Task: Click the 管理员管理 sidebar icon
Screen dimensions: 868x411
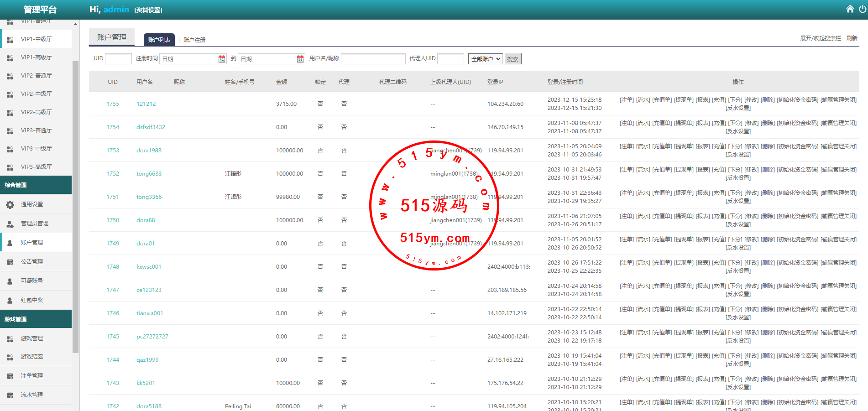Action: pyautogui.click(x=10, y=224)
